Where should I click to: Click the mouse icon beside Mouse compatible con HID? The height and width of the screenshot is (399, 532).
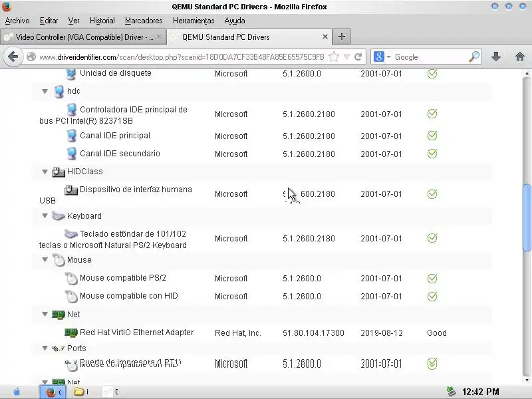click(x=71, y=297)
